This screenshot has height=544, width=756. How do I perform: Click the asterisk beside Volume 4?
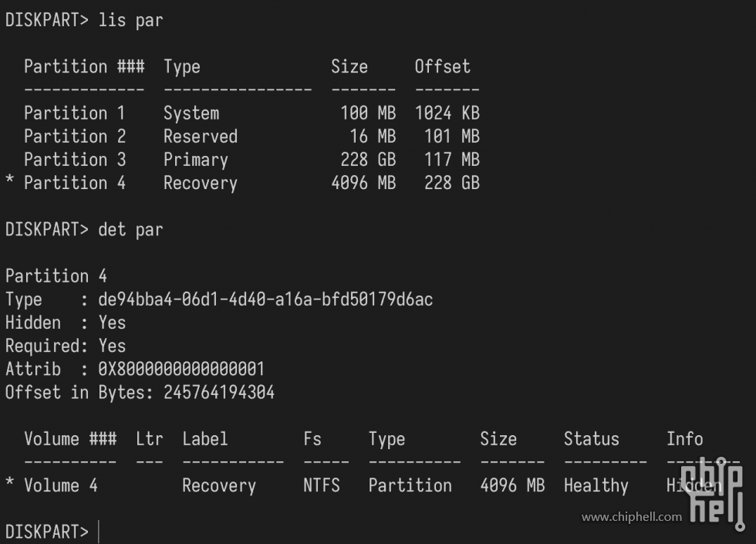pyautogui.click(x=9, y=483)
